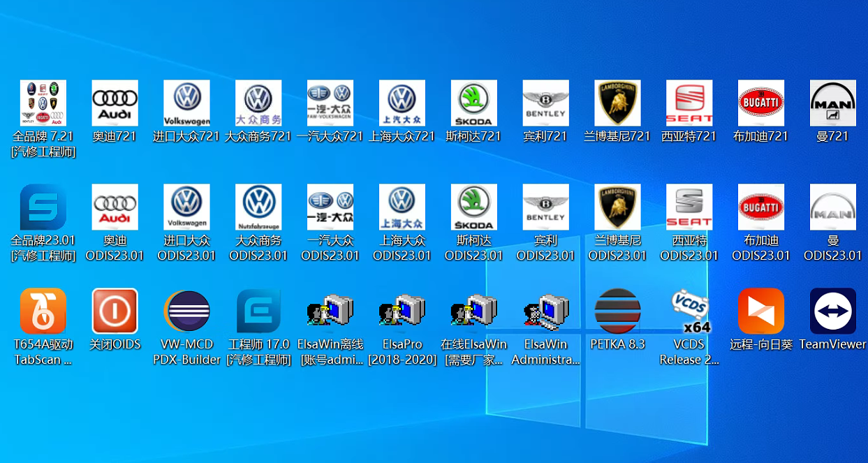The image size is (868, 463).
Task: Open the 奥迪721 Audi desktop icon
Action: point(115,103)
